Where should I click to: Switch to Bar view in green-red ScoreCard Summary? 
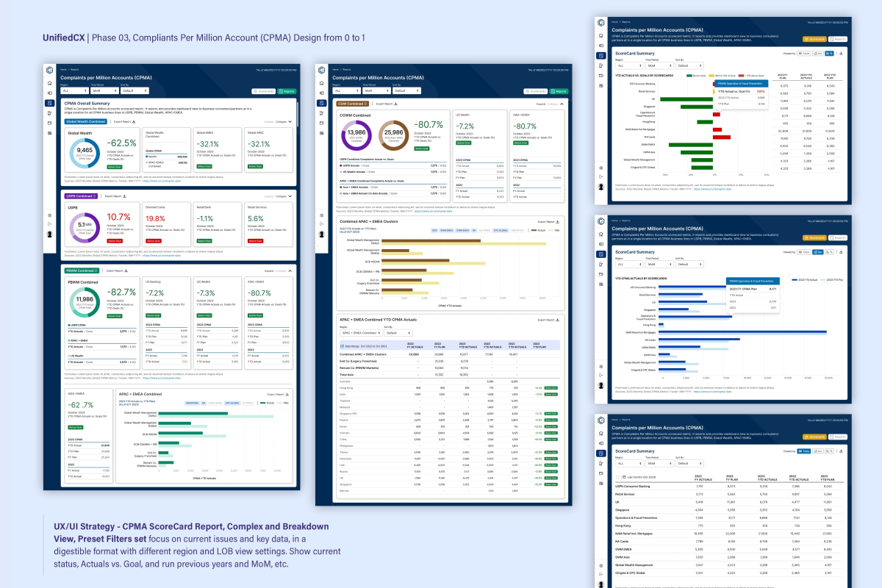point(818,54)
